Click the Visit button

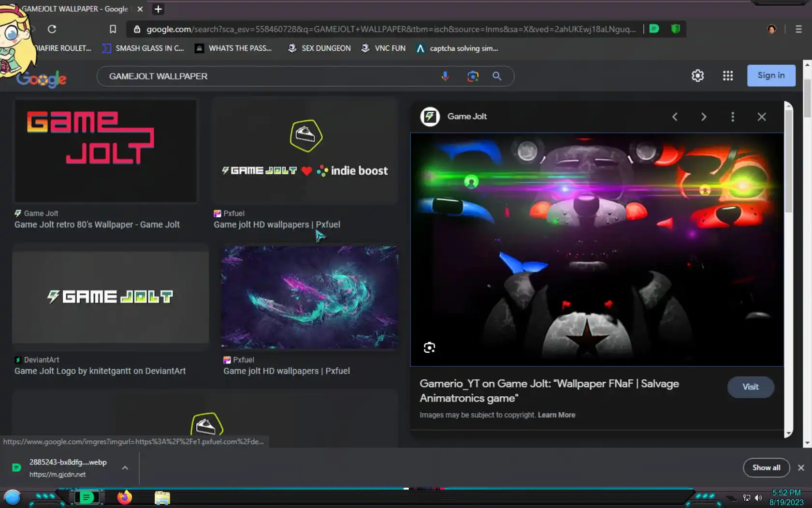coord(751,387)
